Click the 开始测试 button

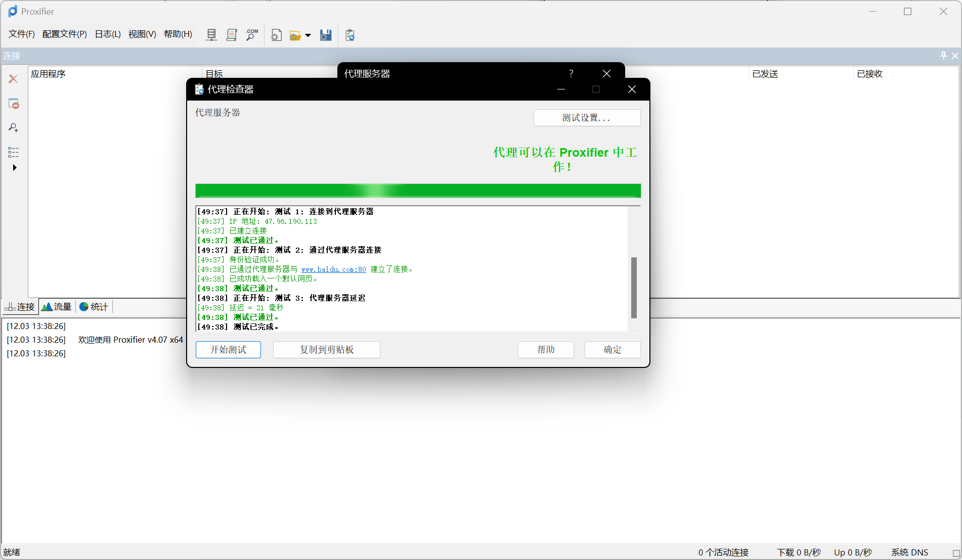click(x=228, y=350)
